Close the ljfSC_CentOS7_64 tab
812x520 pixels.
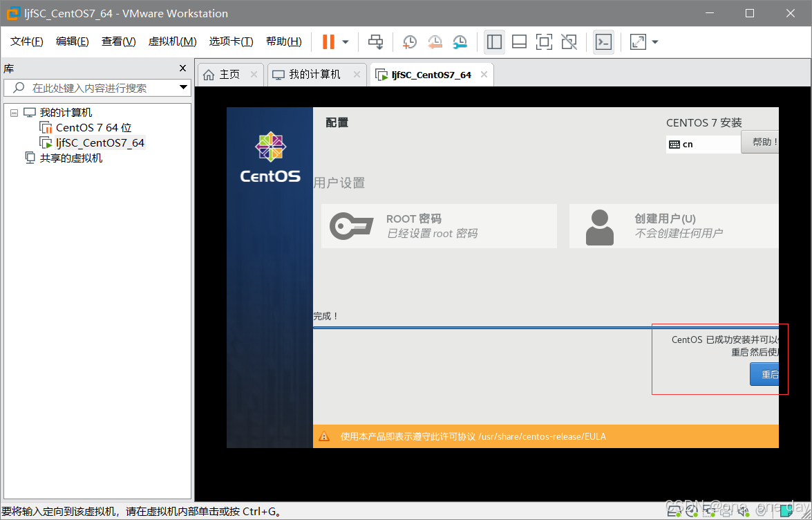pyautogui.click(x=484, y=75)
